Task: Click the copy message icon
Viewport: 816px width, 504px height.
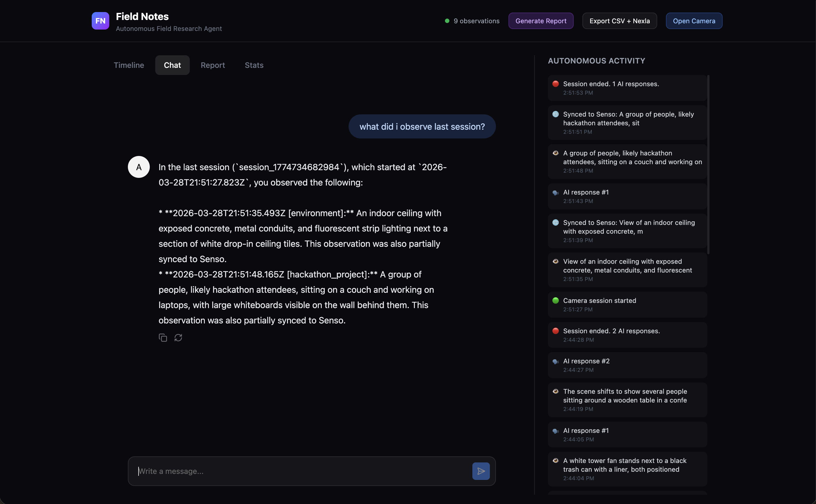Action: [x=163, y=338]
